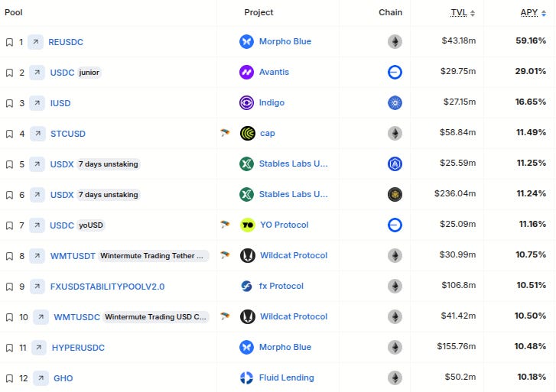Click Wildcat Protocol logo in WMTUSDT row
This screenshot has height=392, width=556.
point(248,255)
